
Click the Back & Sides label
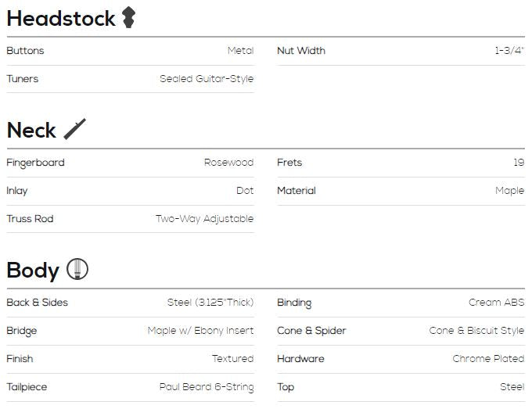38,303
